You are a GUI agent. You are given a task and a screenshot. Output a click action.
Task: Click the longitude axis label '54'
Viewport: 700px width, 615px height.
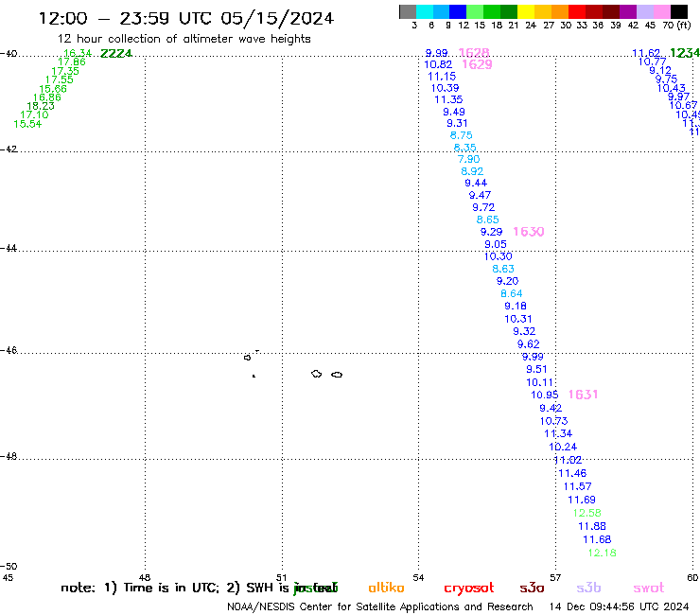pyautogui.click(x=418, y=578)
